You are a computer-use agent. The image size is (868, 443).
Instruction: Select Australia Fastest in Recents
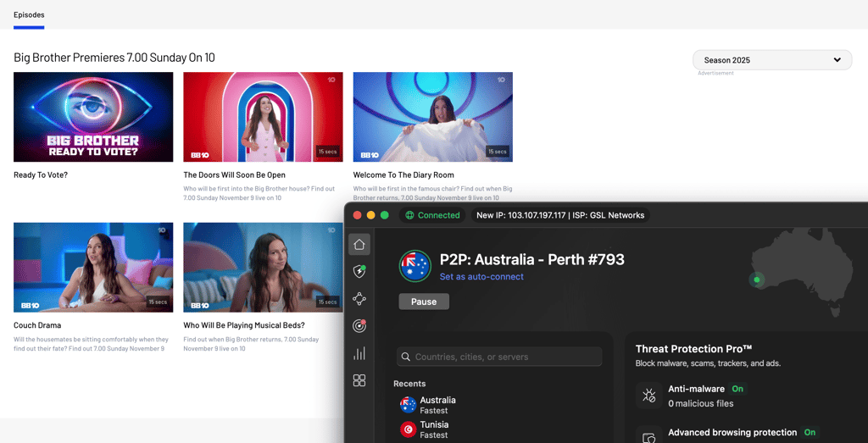click(x=437, y=405)
